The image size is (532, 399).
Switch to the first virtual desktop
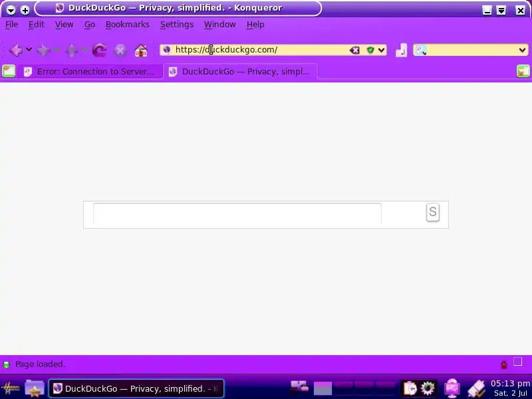(x=323, y=388)
